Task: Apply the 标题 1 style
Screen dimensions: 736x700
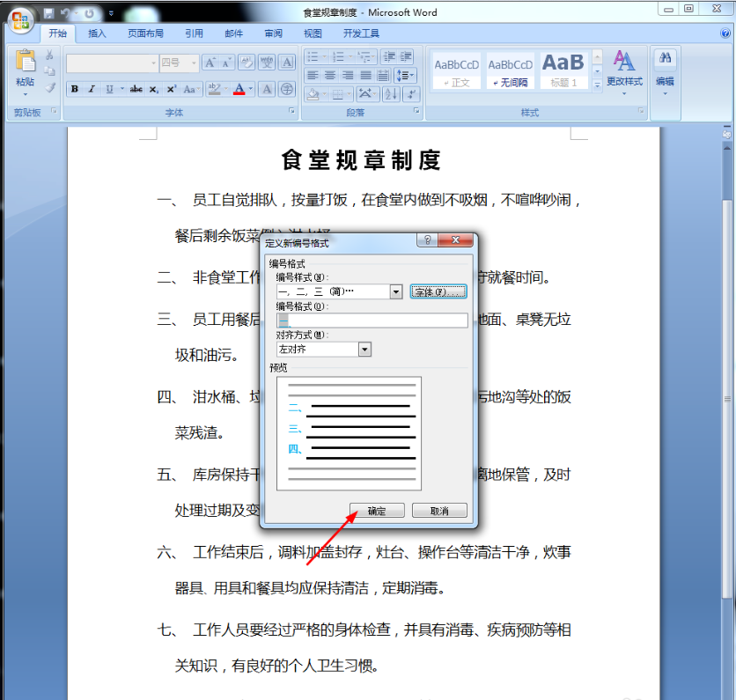Action: [563, 71]
